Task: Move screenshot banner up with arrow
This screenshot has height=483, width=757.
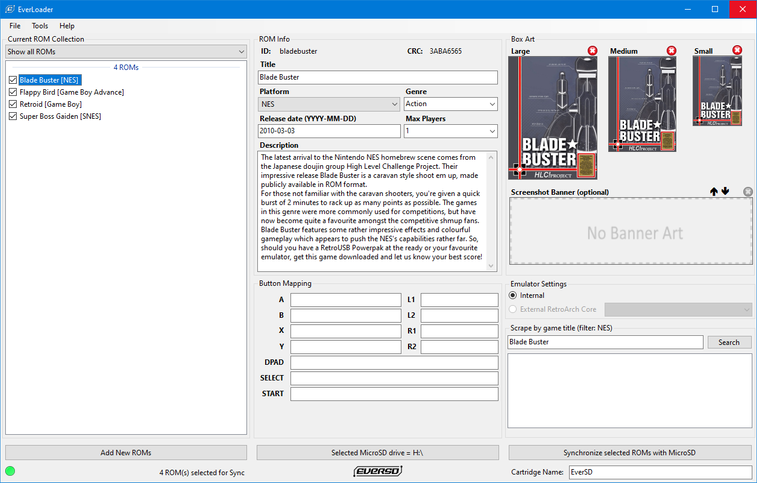Action: 714,192
